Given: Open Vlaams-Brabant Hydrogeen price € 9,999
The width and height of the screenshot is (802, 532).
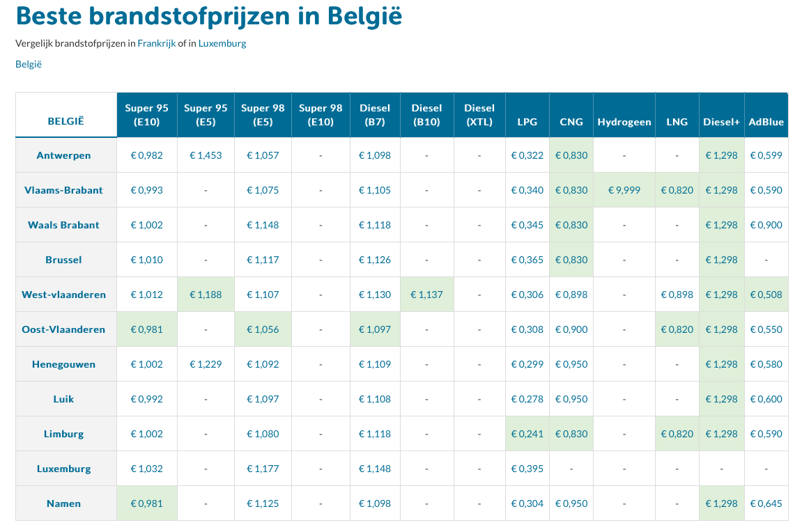Looking at the screenshot, I should click(624, 190).
